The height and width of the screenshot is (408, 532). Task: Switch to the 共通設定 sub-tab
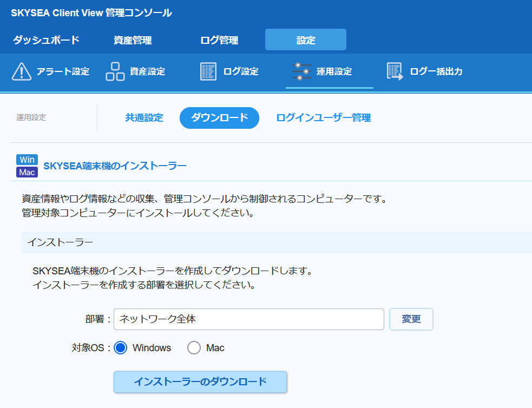(144, 117)
